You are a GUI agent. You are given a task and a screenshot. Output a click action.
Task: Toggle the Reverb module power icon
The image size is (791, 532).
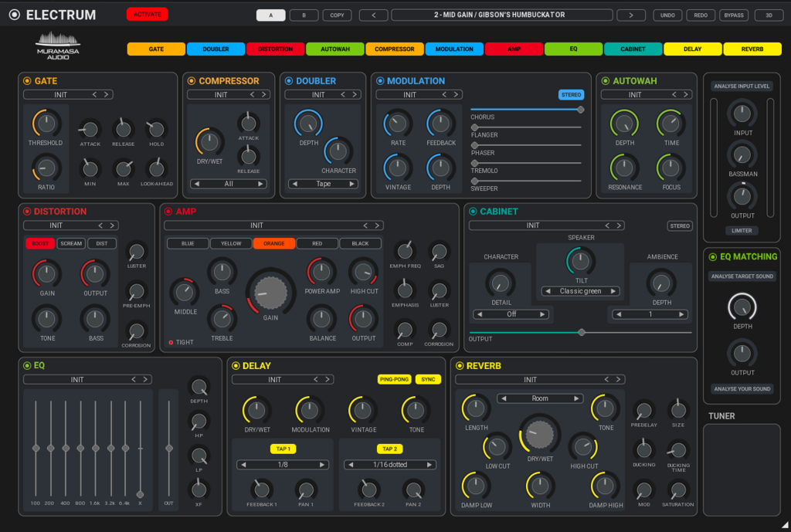tap(460, 365)
